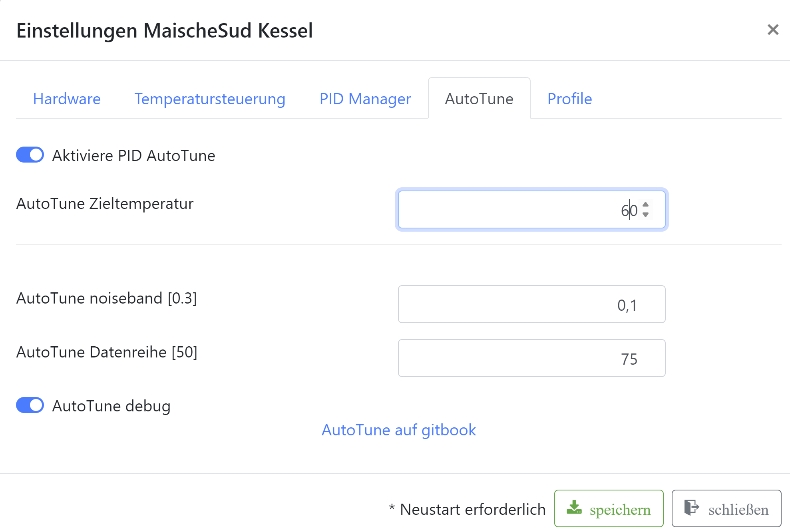Click the exit icon in schließen button

pos(691,508)
